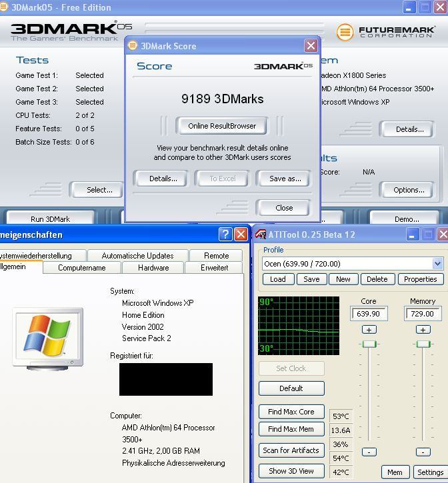Viewport: 448px width, 483px height.
Task: Click the To Excel button
Action: [222, 179]
